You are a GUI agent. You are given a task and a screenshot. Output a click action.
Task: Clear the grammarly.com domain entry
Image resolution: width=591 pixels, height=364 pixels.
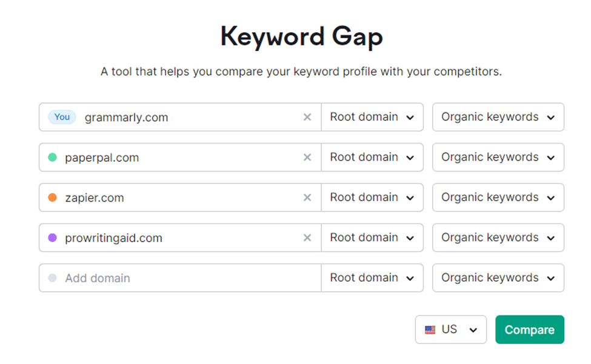[307, 117]
